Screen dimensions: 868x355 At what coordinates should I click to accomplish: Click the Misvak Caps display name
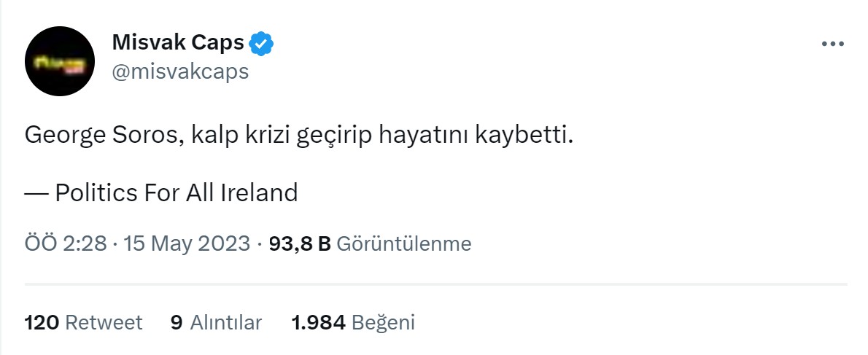coord(178,43)
